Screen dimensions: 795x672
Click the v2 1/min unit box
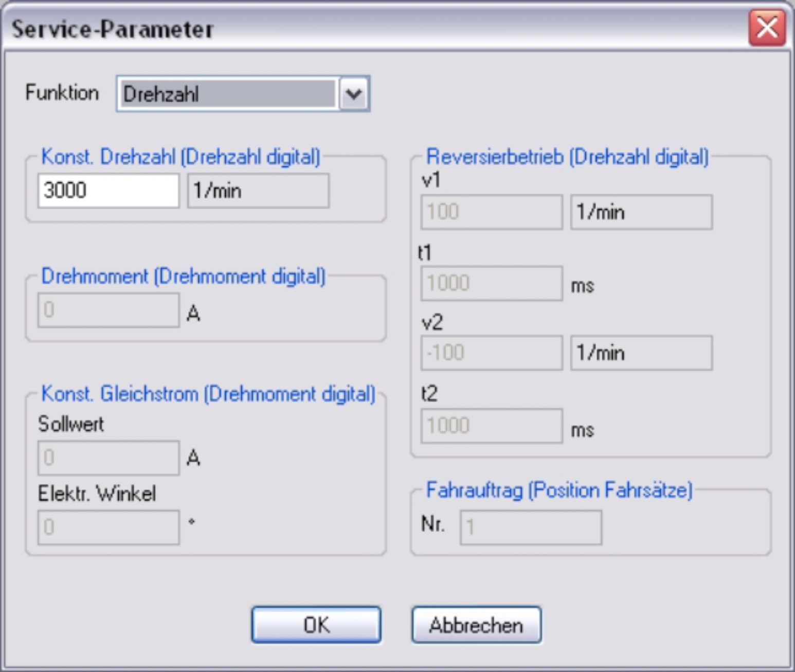point(641,353)
